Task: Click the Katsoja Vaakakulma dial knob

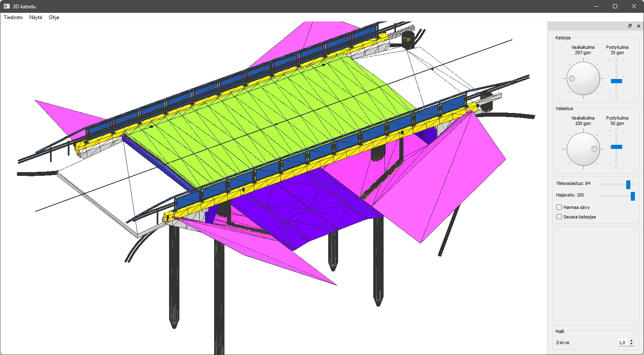Action: (x=583, y=78)
